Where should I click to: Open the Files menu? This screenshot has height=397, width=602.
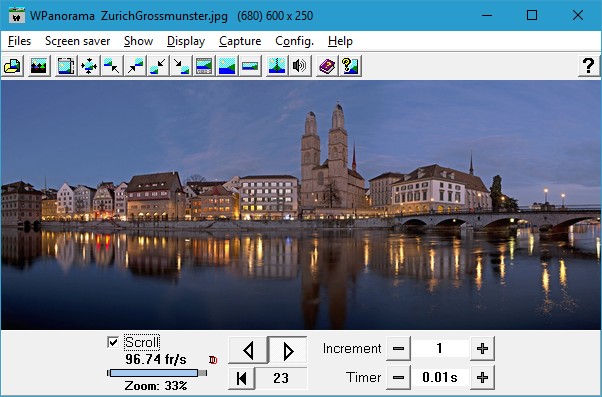click(19, 41)
